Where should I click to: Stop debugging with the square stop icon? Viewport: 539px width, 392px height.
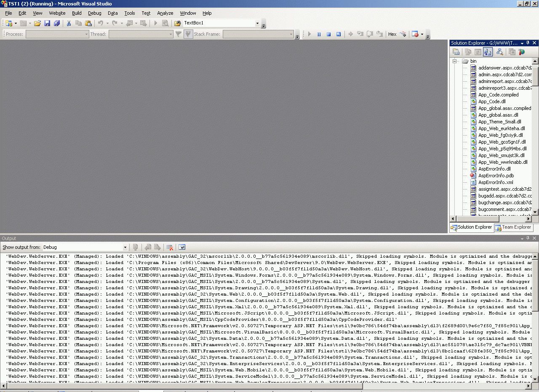[328, 34]
